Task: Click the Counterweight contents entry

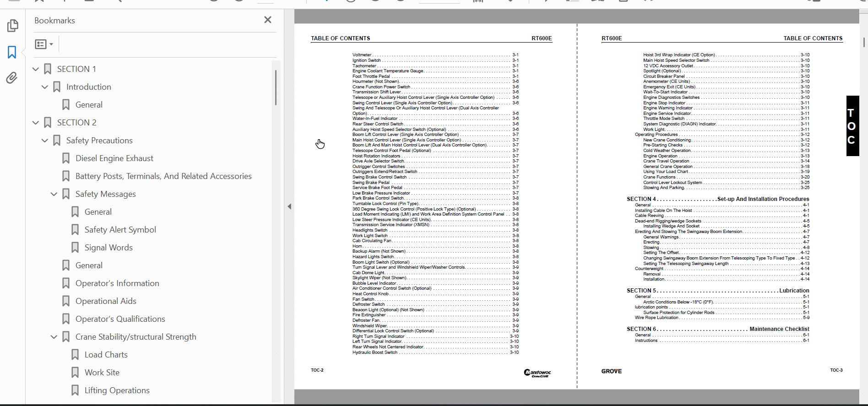Action: (722, 269)
